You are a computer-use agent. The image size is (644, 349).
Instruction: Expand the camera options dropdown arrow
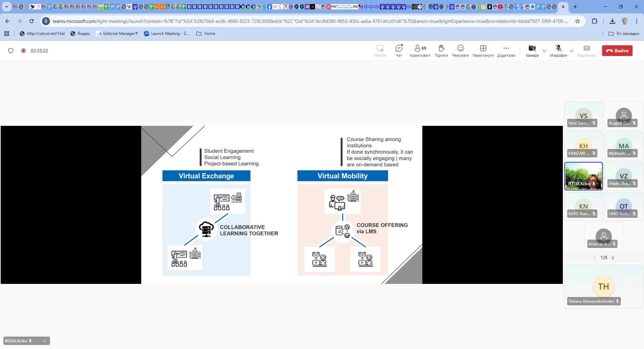[x=544, y=51]
